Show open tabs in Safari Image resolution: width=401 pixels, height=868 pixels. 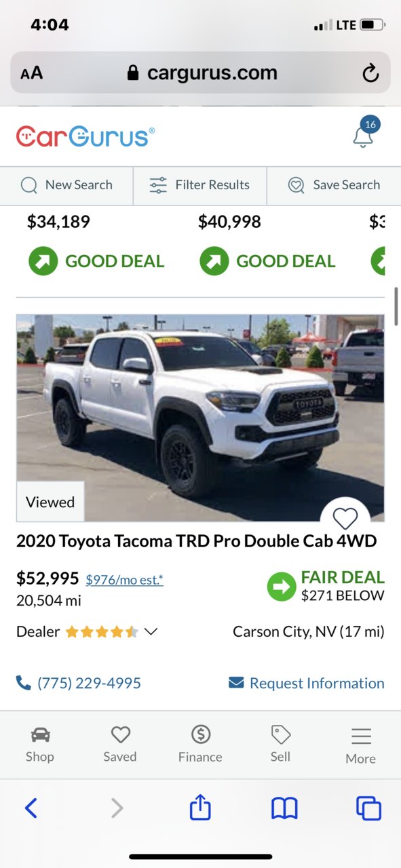pyautogui.click(x=368, y=808)
